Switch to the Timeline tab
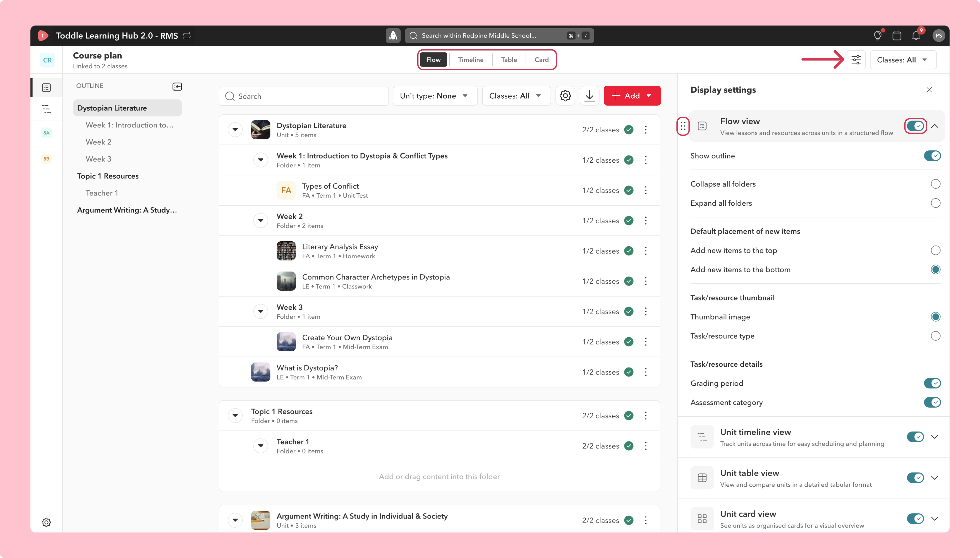980x558 pixels. point(470,60)
